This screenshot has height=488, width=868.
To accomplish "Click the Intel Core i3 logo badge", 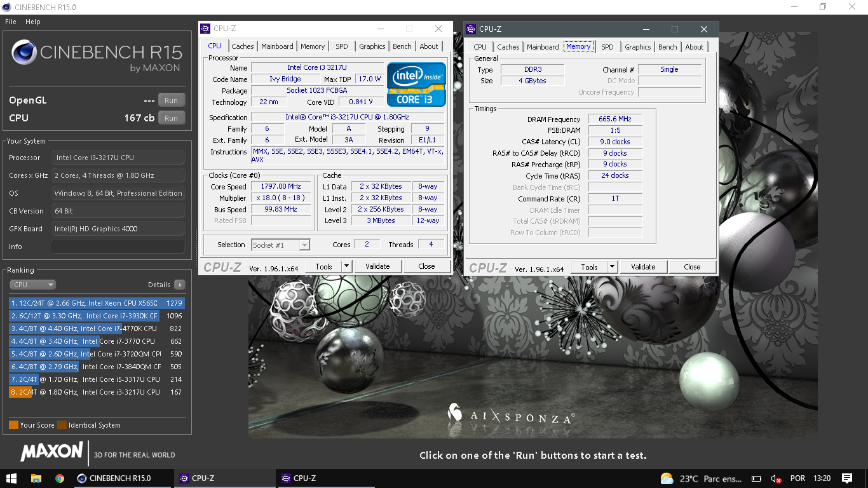I will (x=416, y=85).
